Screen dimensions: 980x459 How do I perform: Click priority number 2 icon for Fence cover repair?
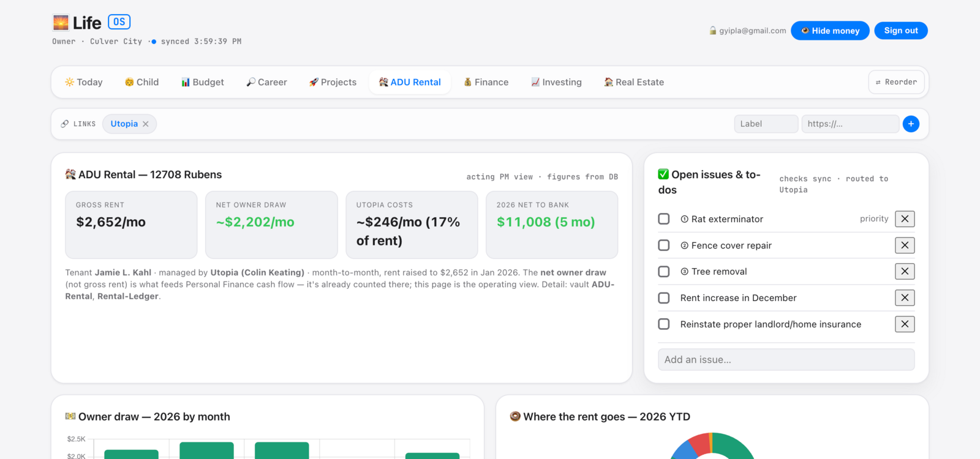click(685, 245)
